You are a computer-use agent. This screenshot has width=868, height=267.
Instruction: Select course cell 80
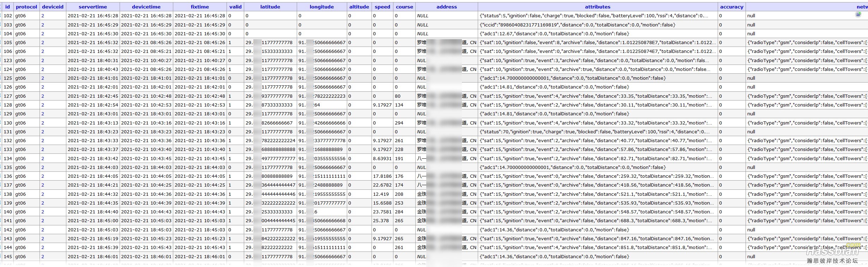404,96
